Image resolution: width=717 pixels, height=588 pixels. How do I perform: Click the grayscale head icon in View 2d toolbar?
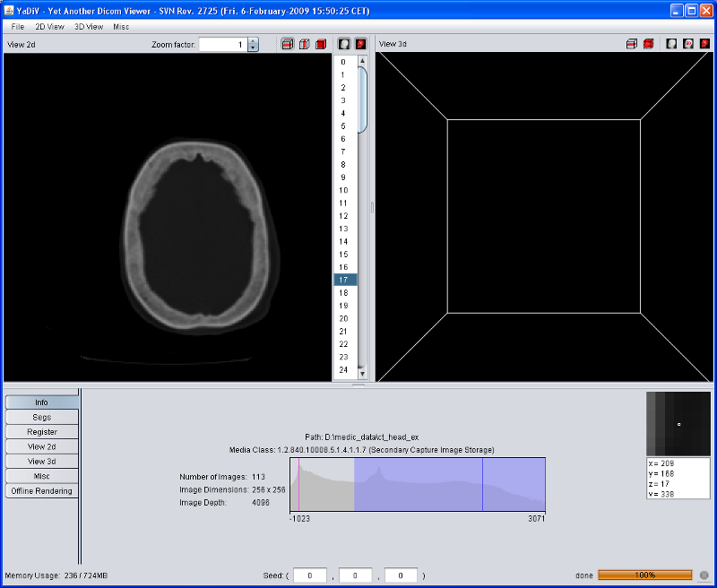pos(344,44)
